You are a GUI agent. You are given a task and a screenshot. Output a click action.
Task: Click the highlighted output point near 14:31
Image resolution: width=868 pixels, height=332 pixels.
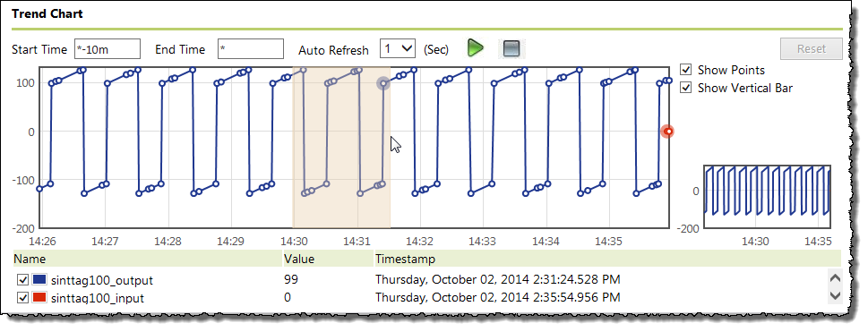(383, 83)
